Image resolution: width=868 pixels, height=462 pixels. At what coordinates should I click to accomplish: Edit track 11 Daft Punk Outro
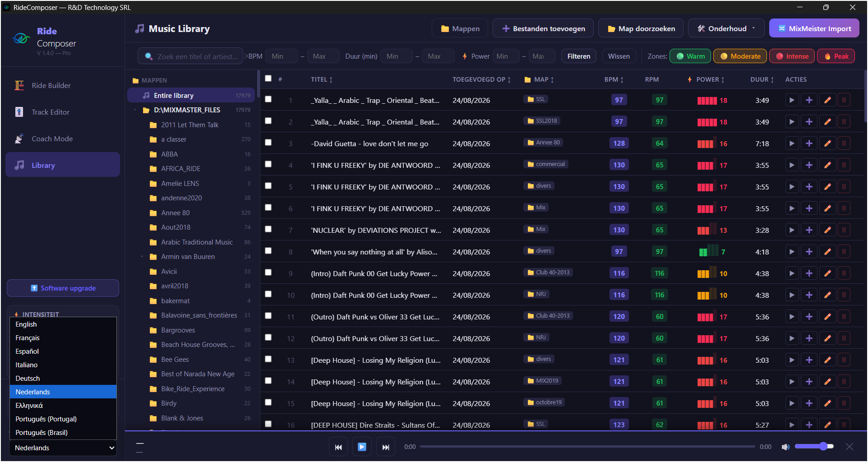pyautogui.click(x=827, y=317)
